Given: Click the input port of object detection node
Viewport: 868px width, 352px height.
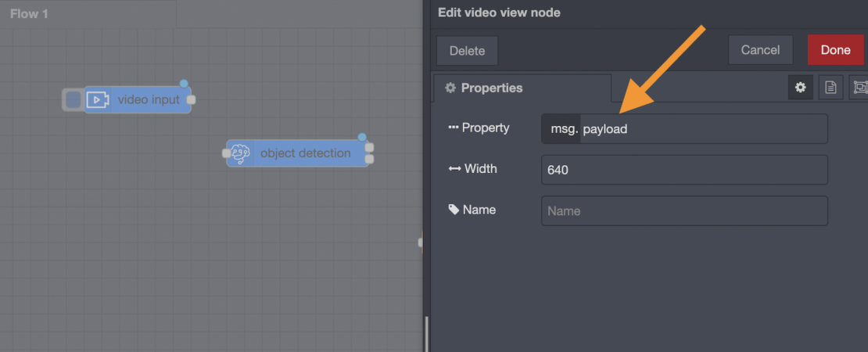Looking at the screenshot, I should click(227, 153).
